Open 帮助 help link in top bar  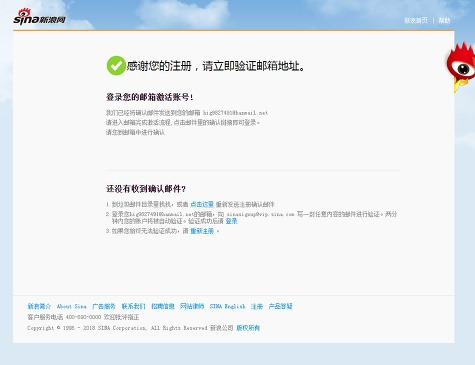click(444, 20)
